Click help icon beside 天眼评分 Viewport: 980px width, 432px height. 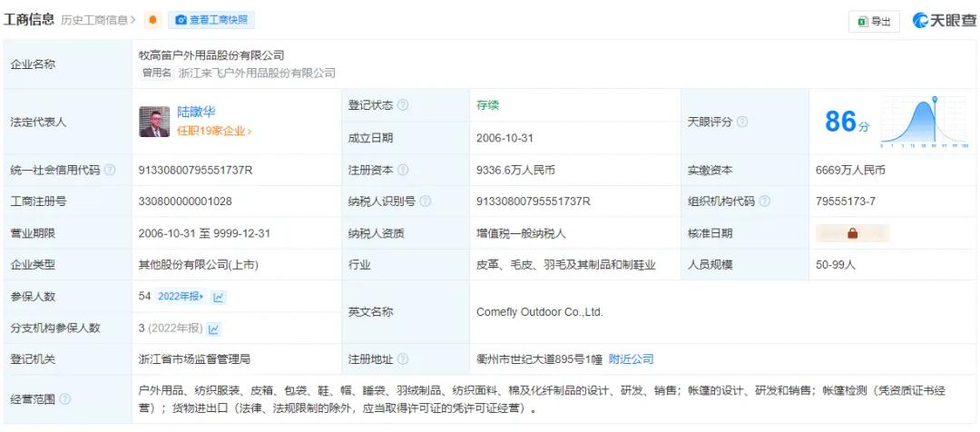pos(742,122)
